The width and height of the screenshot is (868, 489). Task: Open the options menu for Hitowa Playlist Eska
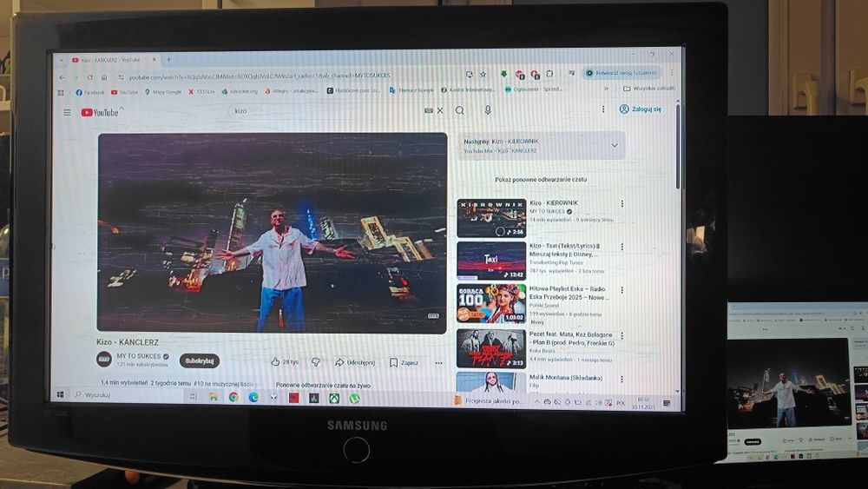coord(621,289)
